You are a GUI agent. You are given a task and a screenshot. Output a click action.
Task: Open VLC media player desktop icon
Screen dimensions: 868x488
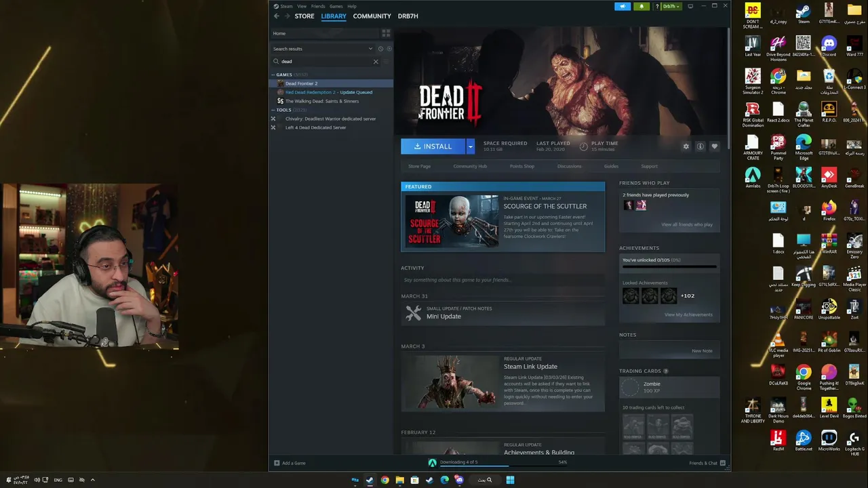coord(778,344)
